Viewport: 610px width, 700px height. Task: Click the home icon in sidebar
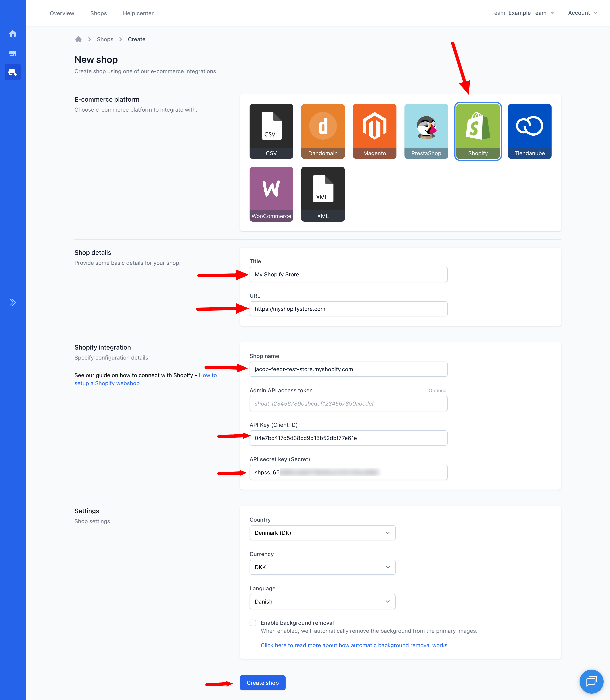[13, 33]
